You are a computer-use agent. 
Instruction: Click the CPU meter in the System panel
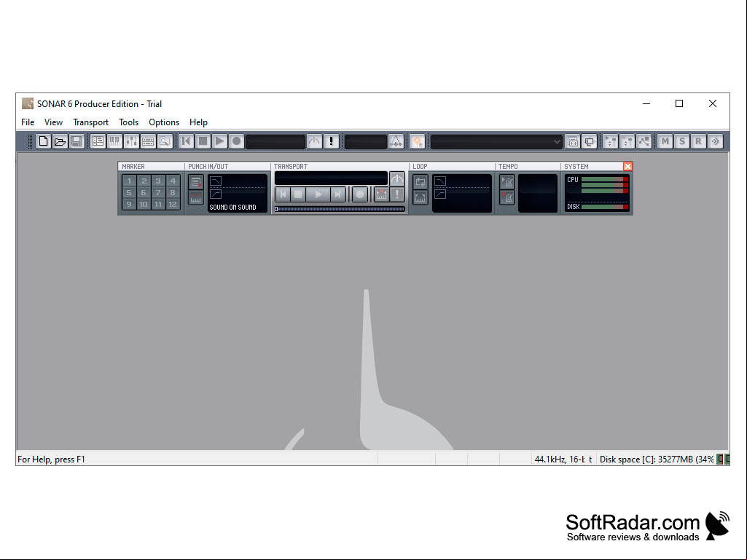tap(605, 185)
